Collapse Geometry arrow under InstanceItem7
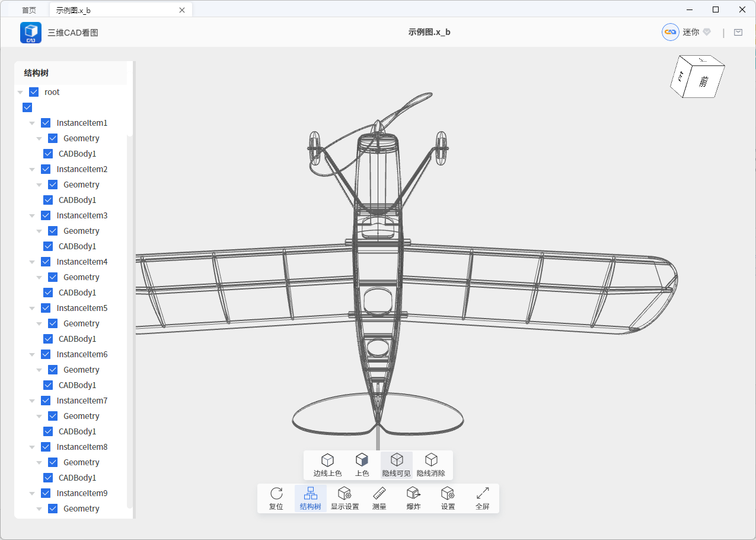The width and height of the screenshot is (756, 540). 39,417
